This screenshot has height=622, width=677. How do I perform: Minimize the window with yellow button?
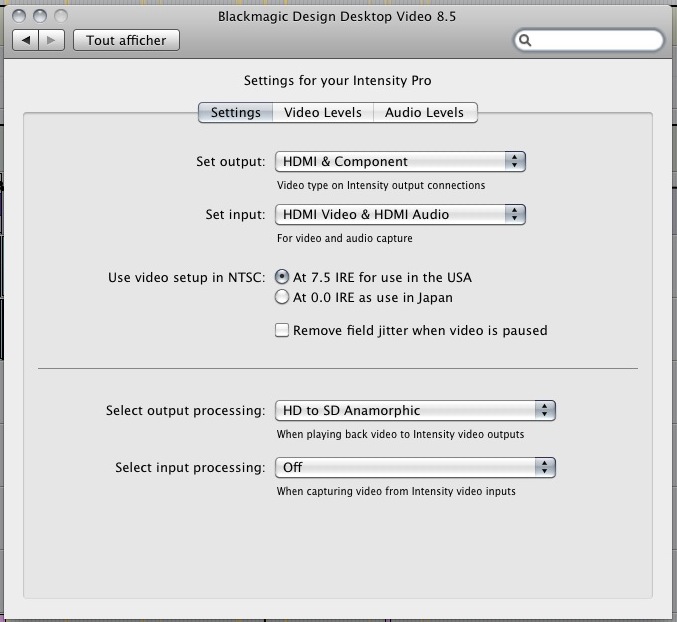tap(40, 17)
